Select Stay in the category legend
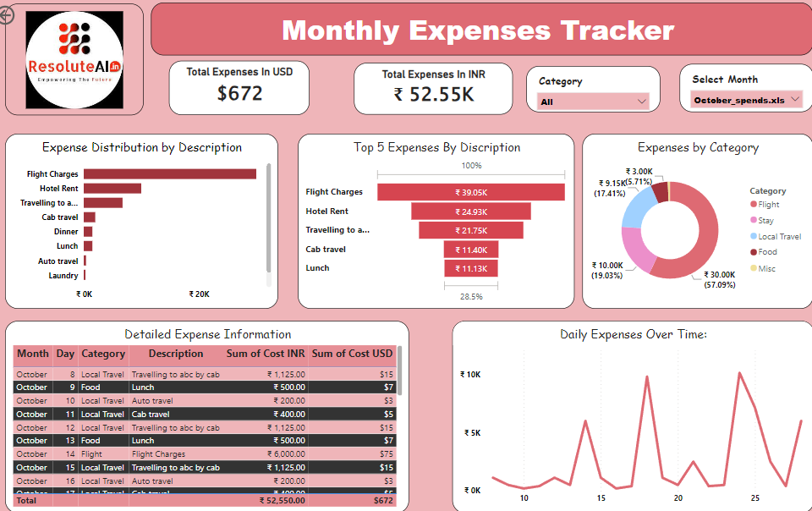This screenshot has width=812, height=511. tap(765, 221)
